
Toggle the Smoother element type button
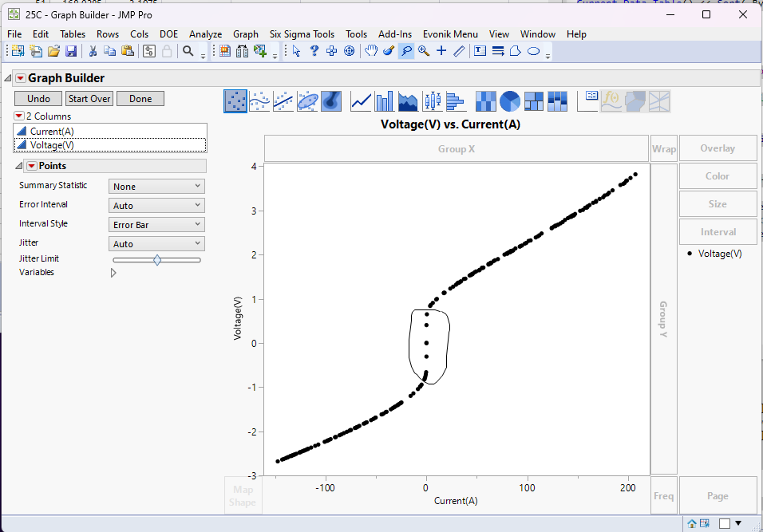tap(259, 101)
